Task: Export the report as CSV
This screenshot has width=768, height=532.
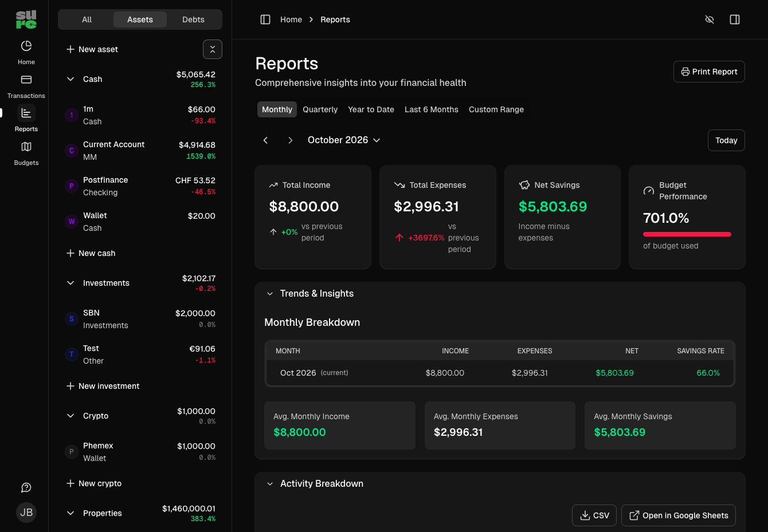Action: point(594,515)
